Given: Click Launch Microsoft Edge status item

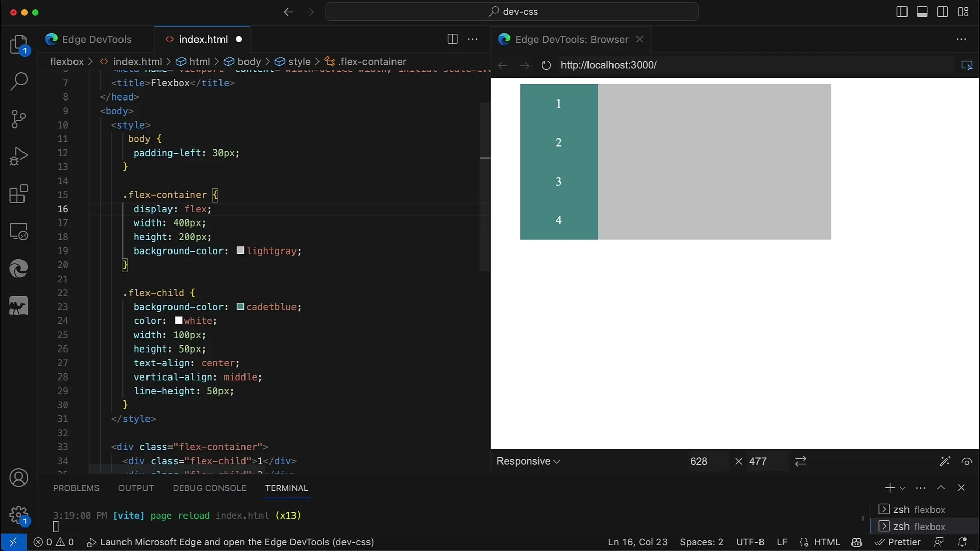Looking at the screenshot, I should [230, 542].
